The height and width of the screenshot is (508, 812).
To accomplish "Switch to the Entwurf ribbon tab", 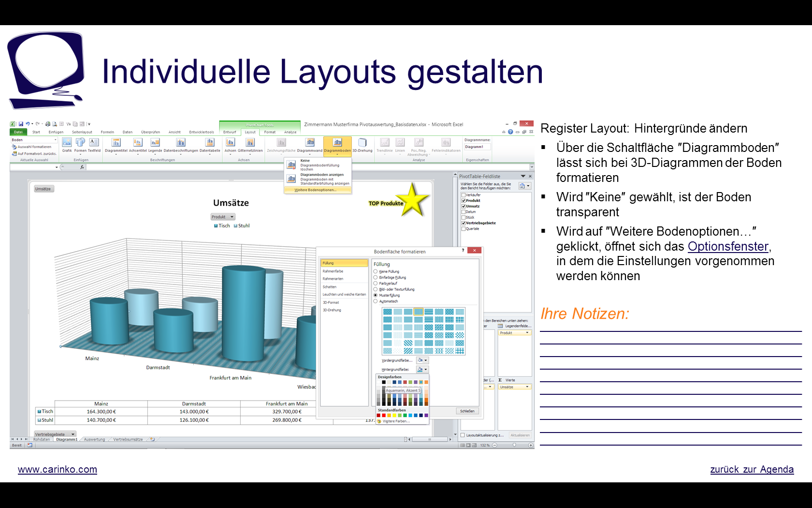I will (230, 132).
